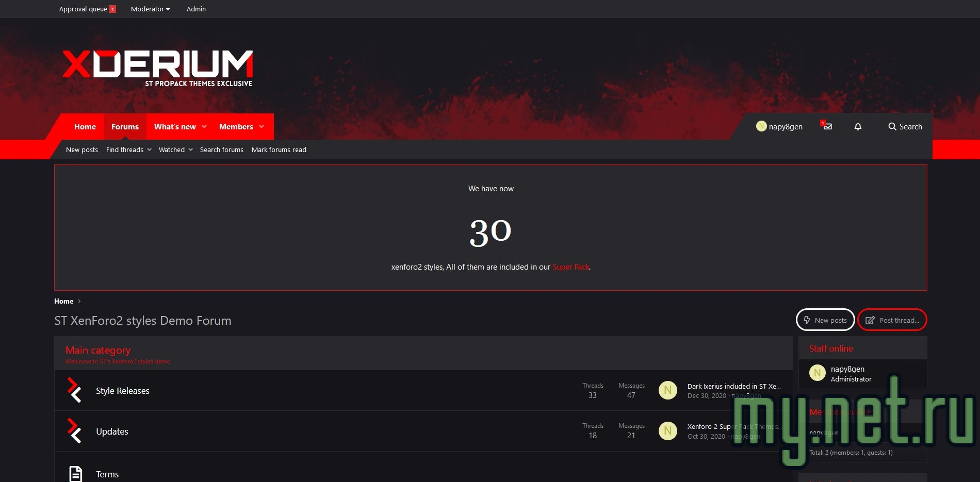Click the Terms page document icon
Viewport: 980px width, 482px height.
(x=75, y=474)
